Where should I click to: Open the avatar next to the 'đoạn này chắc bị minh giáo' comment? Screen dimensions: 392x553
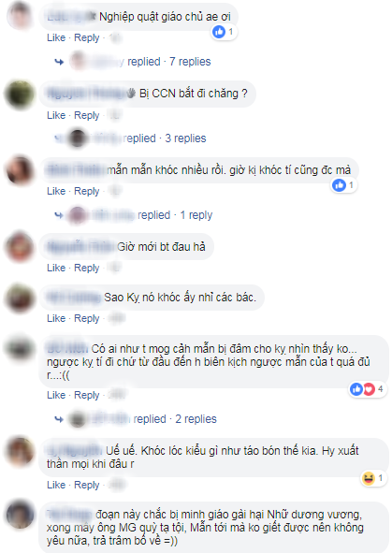click(20, 515)
